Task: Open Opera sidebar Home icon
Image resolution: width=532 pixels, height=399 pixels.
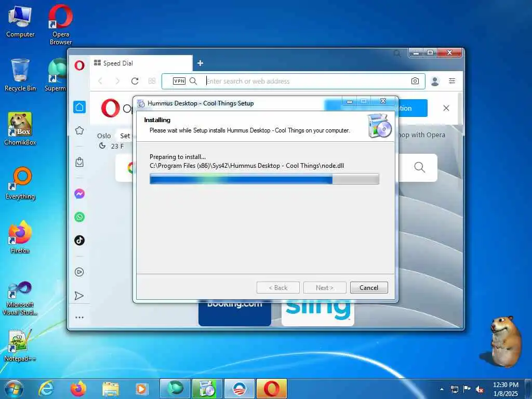Action: tap(79, 107)
